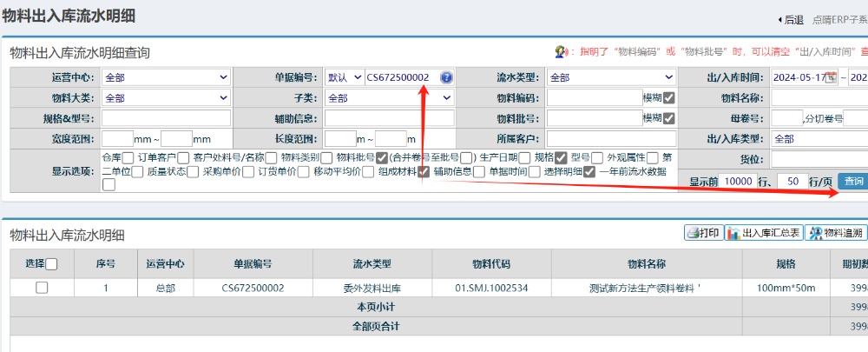This screenshot has height=352, width=868.
Task: Uncheck the 规格 display option
Action: tap(561, 158)
